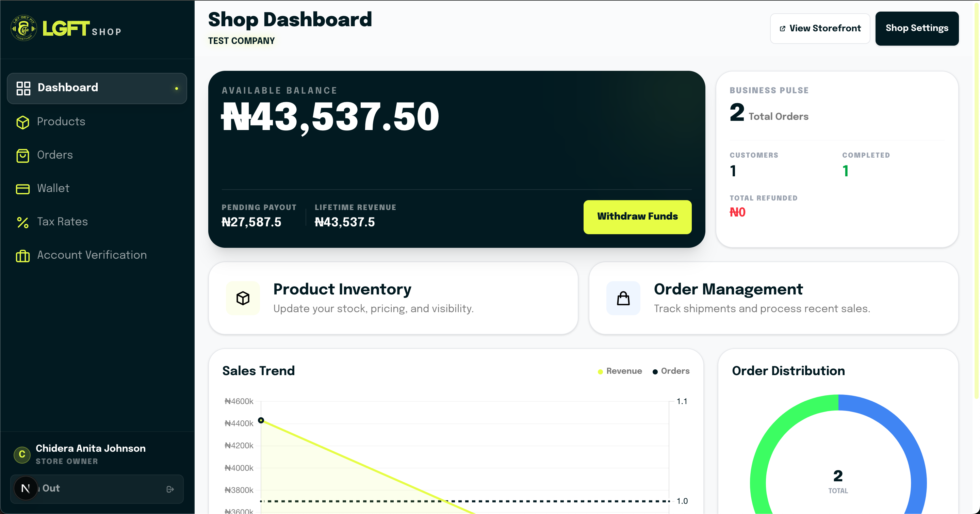Click the Tax Rates percent icon
This screenshot has width=980, height=514.
point(23,222)
